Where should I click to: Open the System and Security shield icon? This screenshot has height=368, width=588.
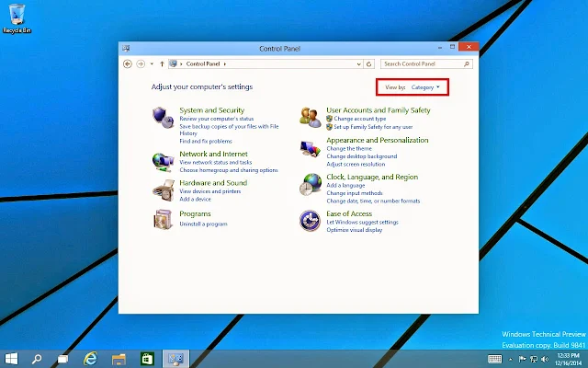[x=164, y=117]
